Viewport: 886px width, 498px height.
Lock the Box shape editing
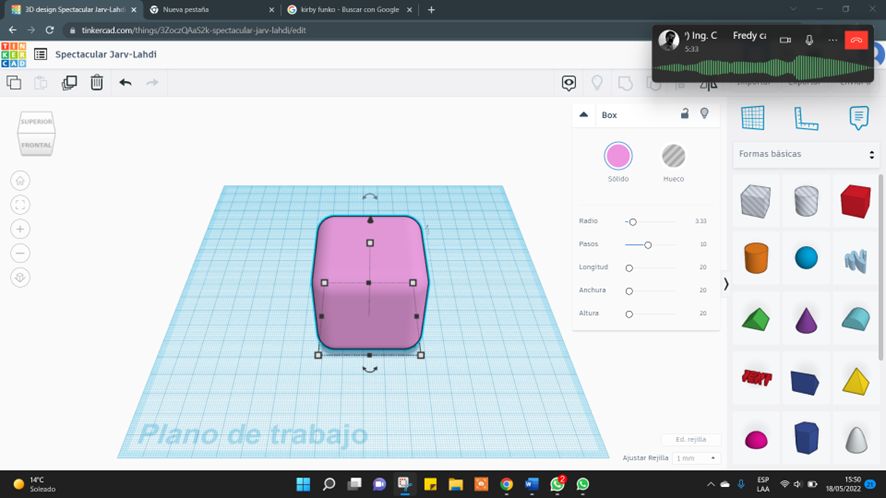pyautogui.click(x=684, y=114)
